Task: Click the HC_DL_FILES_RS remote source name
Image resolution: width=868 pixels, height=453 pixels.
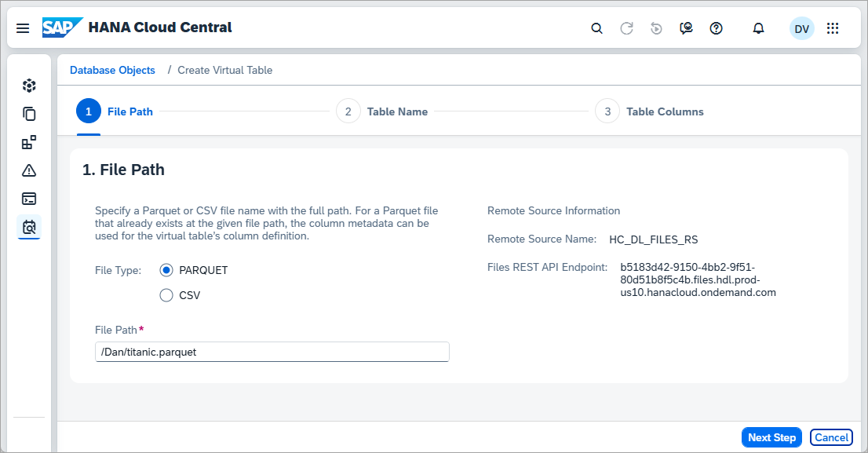Action: point(653,239)
